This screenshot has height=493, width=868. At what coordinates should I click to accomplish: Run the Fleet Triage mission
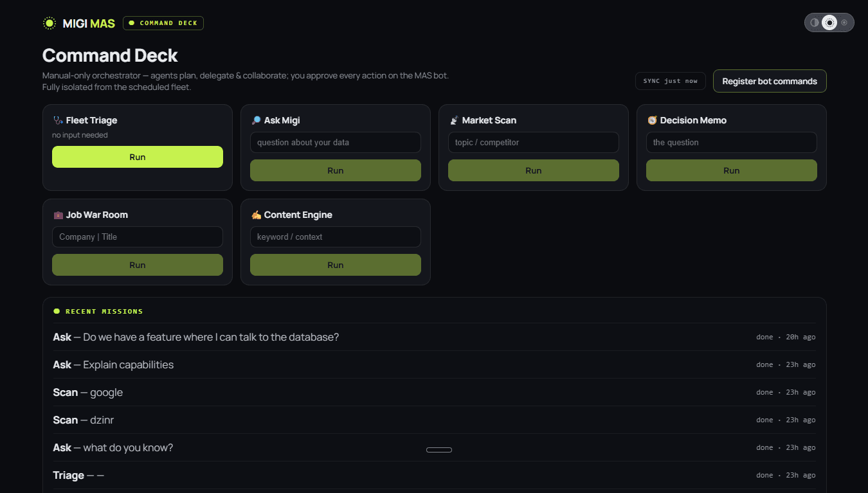[138, 157]
